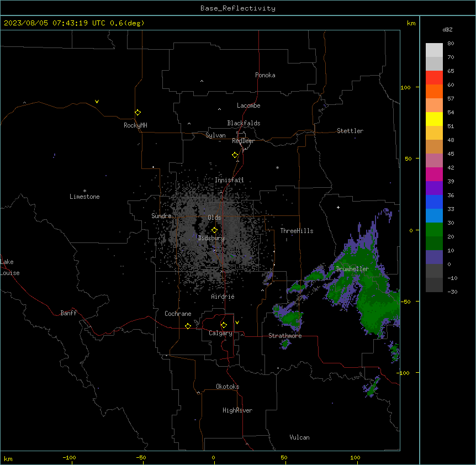
Task: Select the Okotoks label
Action: coord(228,387)
